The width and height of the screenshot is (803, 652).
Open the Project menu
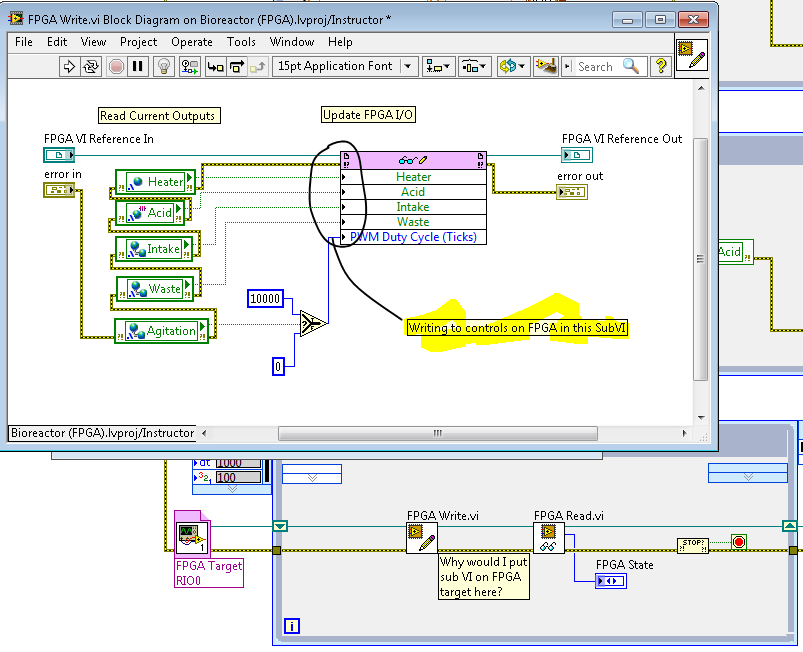[x=138, y=42]
